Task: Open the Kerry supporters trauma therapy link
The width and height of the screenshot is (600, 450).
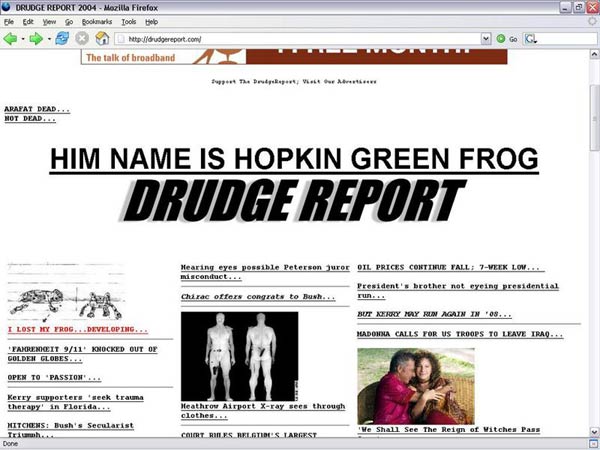Action: click(x=75, y=402)
